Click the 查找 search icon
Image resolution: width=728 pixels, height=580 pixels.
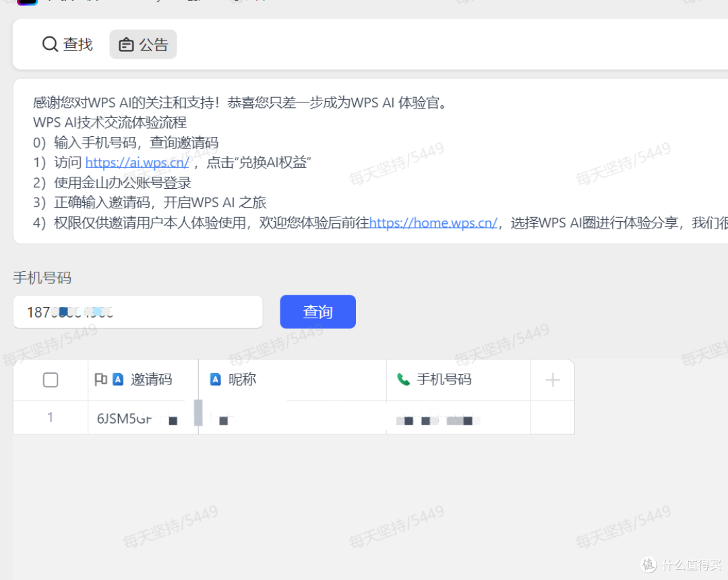pyautogui.click(x=50, y=44)
